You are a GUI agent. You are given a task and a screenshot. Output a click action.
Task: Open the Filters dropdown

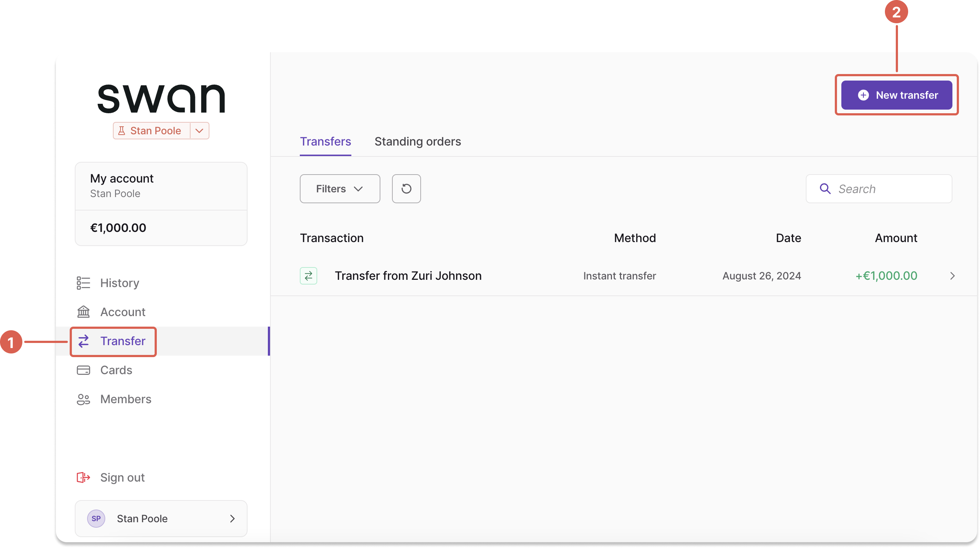click(x=339, y=189)
